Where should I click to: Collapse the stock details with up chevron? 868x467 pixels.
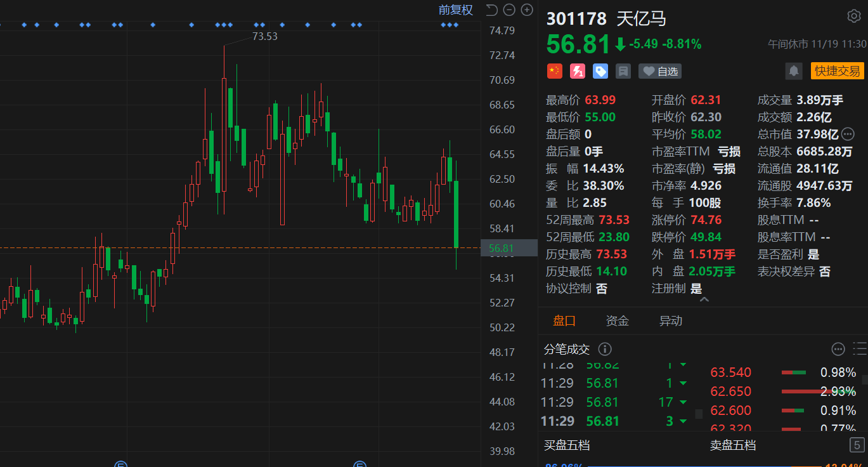704,299
